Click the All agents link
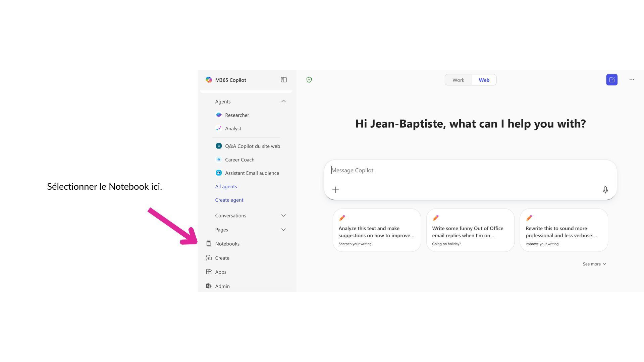This screenshot has width=644, height=362. 226,186
